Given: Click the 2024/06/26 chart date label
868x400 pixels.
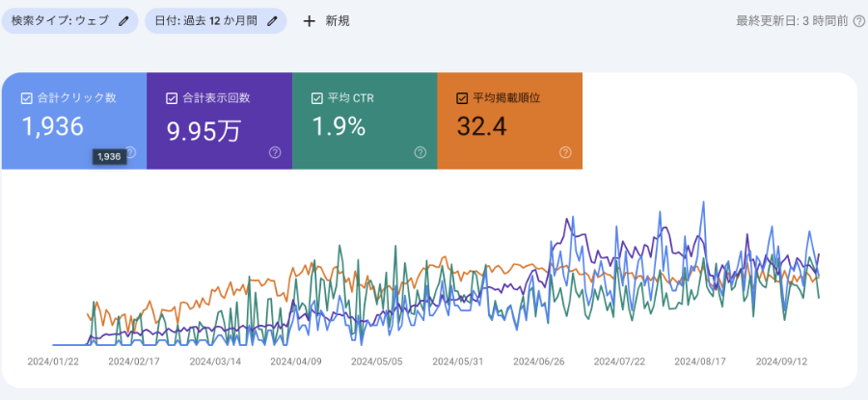Looking at the screenshot, I should click(540, 361).
